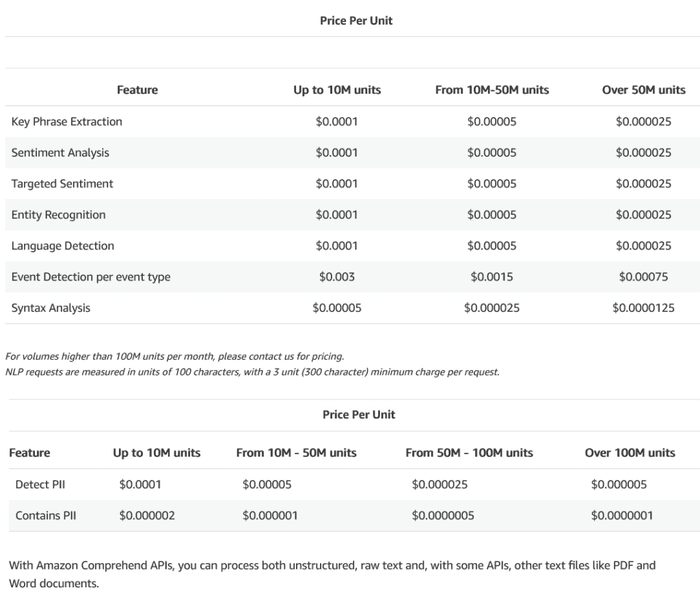Select the $0.0015 Event Detection price
Screen dimensions: 700x599
click(492, 277)
